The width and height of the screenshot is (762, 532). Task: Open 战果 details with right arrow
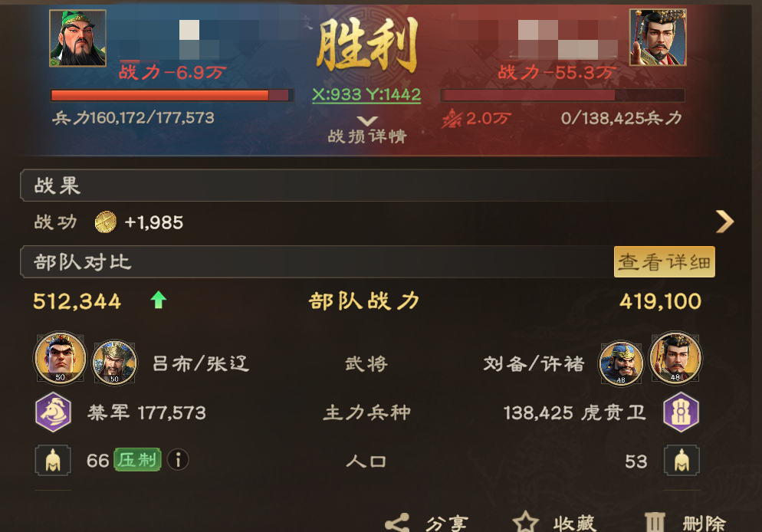click(725, 222)
